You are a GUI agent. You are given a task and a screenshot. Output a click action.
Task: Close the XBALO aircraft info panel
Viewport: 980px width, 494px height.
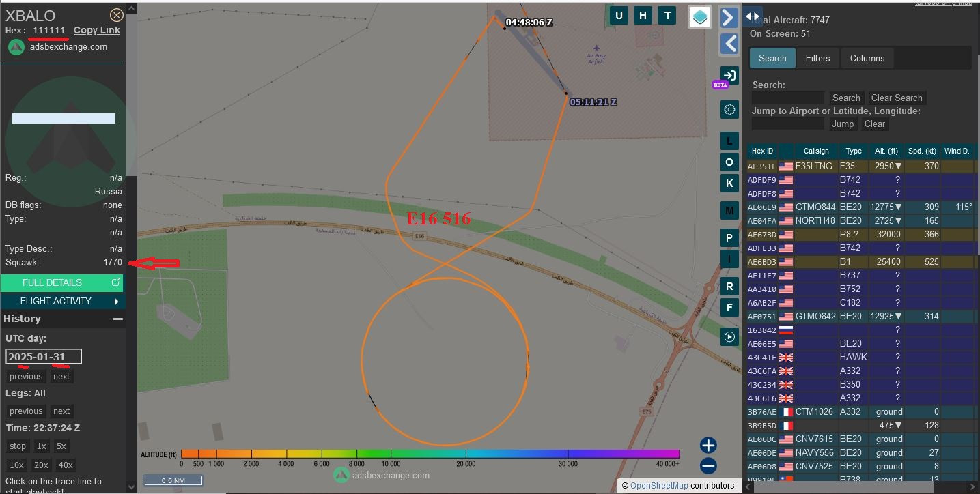pos(117,15)
